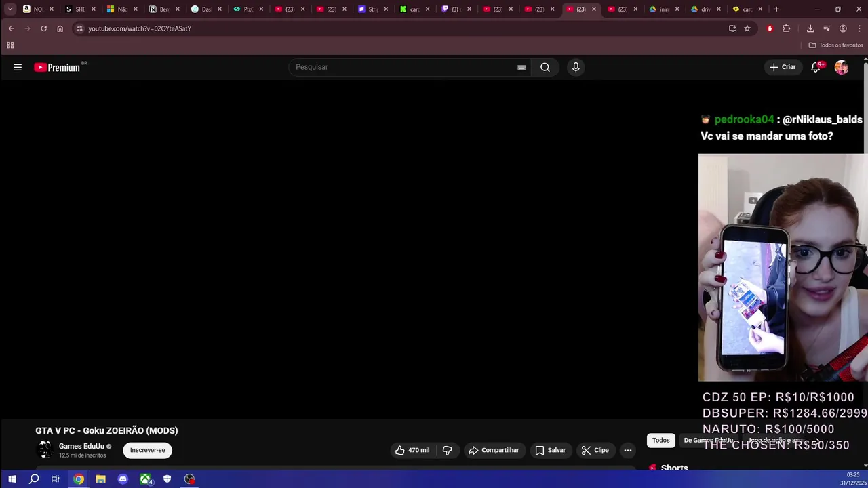Screen dimensions: 868x488
Task: Open the taskbar clock and date
Action: pos(853,479)
